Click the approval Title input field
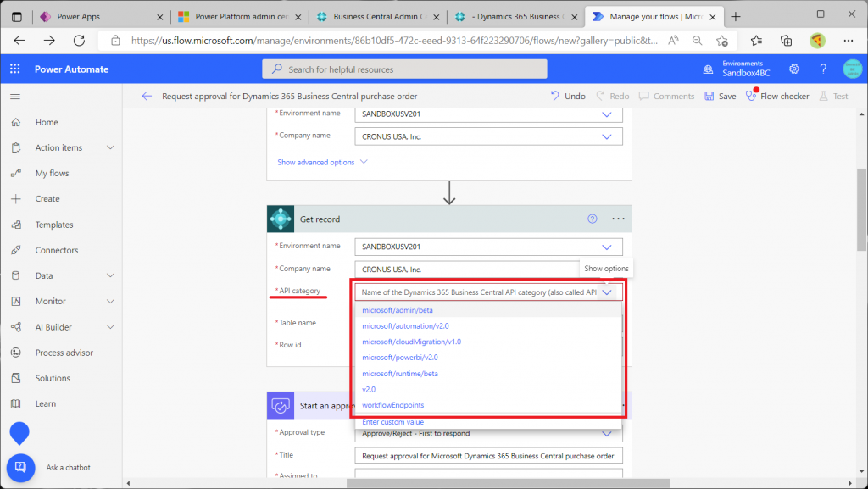 [x=488, y=456]
